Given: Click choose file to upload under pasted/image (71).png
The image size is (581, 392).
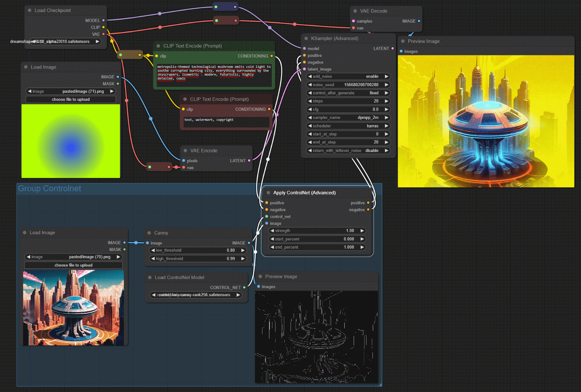Looking at the screenshot, I should coord(71,100).
